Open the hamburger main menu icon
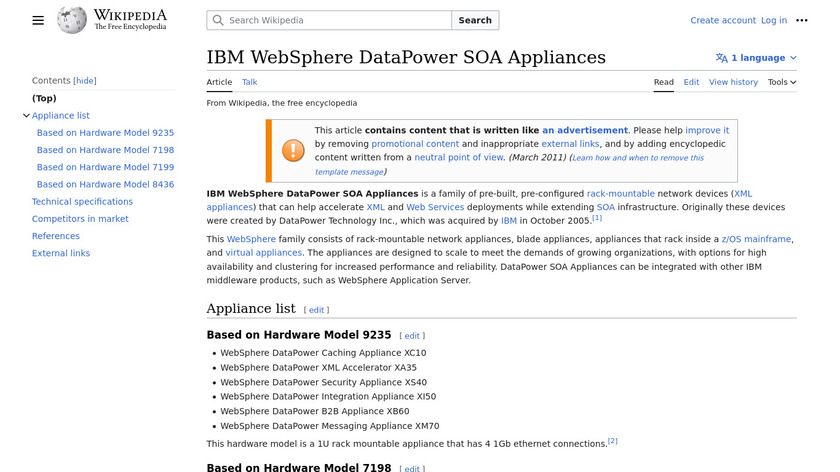 pyautogui.click(x=38, y=20)
